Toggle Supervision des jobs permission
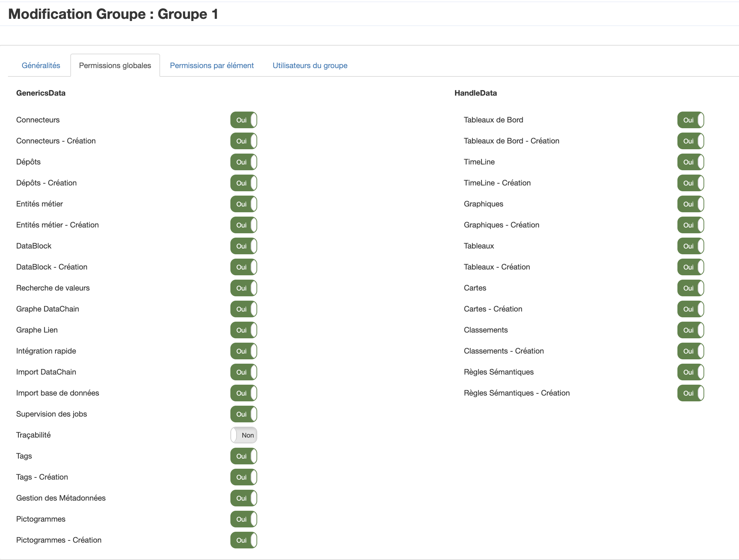The width and height of the screenshot is (739, 560). pos(243,414)
